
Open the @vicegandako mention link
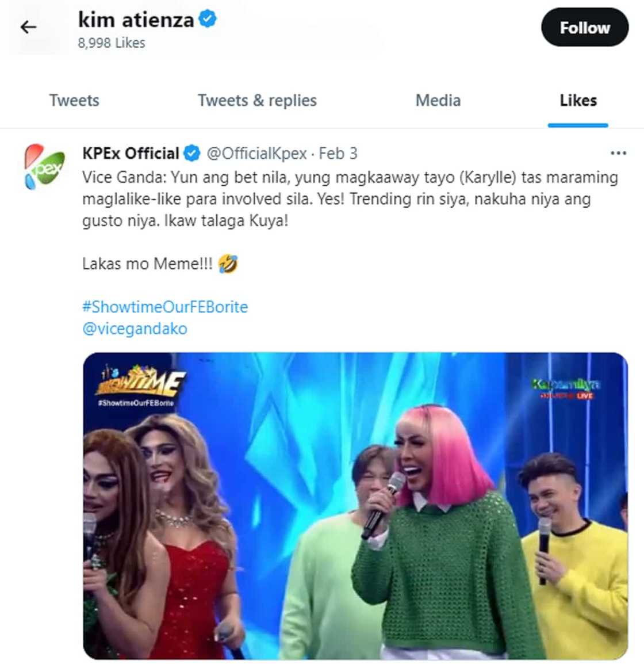(x=135, y=329)
